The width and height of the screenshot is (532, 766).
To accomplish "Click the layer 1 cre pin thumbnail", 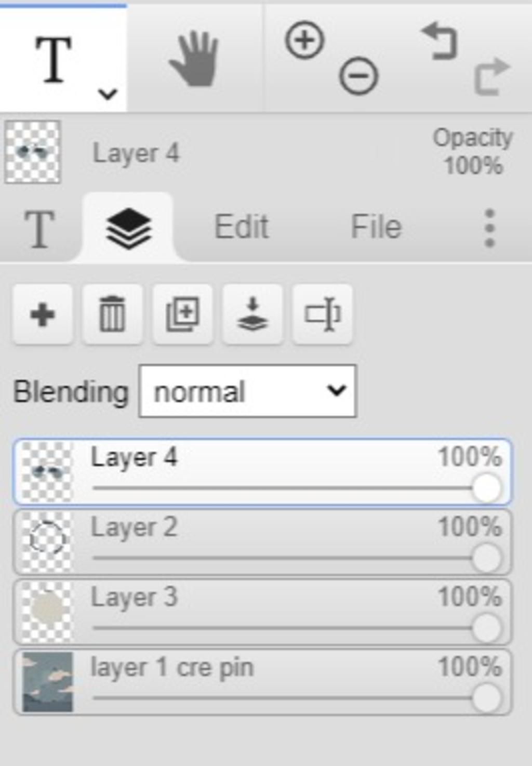I will pos(47,682).
